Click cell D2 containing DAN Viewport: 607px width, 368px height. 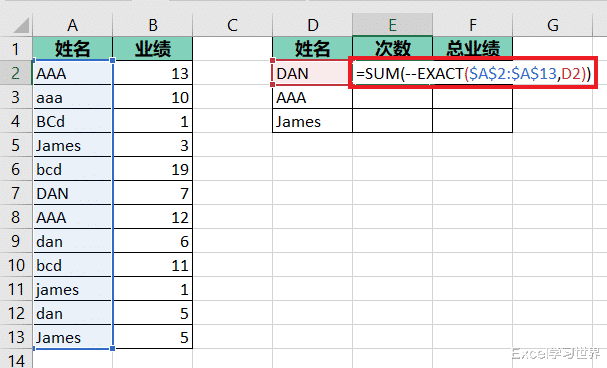pyautogui.click(x=312, y=73)
